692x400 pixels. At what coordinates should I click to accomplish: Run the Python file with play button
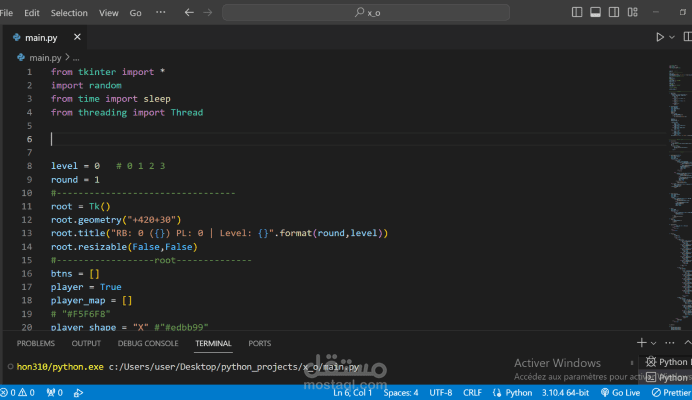click(660, 37)
